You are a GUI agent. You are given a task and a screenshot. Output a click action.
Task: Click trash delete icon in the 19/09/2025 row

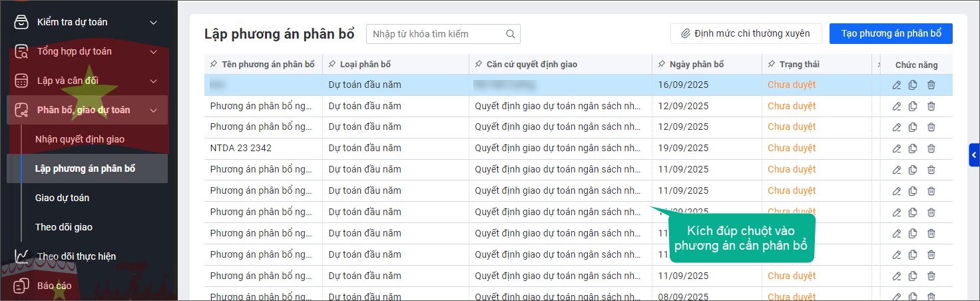(931, 149)
